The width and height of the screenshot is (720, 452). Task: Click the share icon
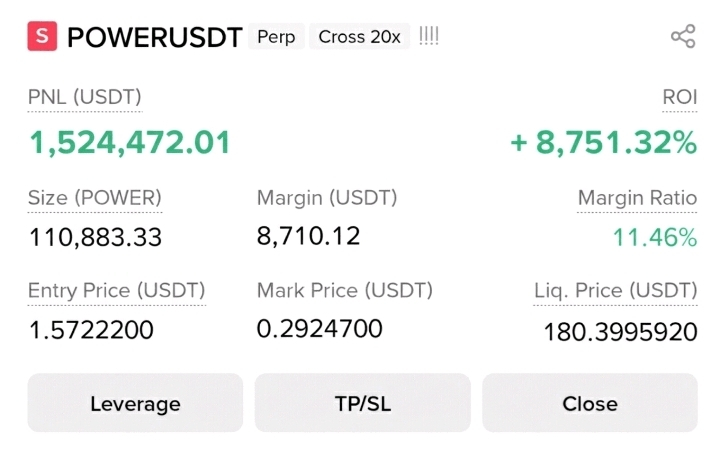tap(683, 36)
